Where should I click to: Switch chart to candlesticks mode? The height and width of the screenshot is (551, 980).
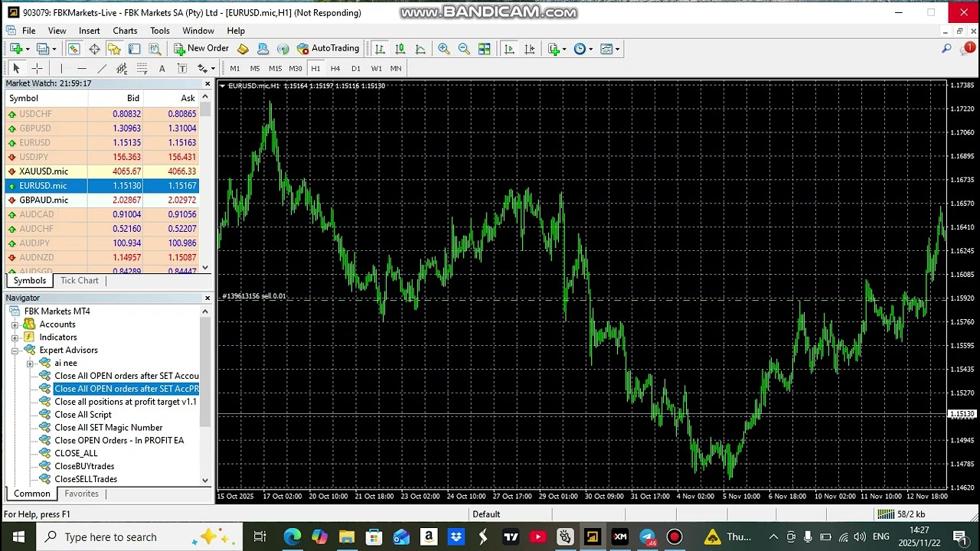[400, 49]
